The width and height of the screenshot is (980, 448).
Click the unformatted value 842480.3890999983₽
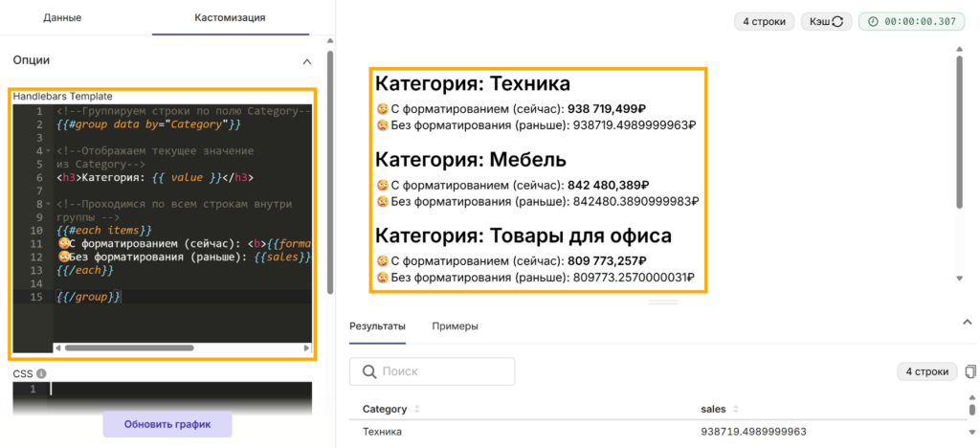coord(635,201)
